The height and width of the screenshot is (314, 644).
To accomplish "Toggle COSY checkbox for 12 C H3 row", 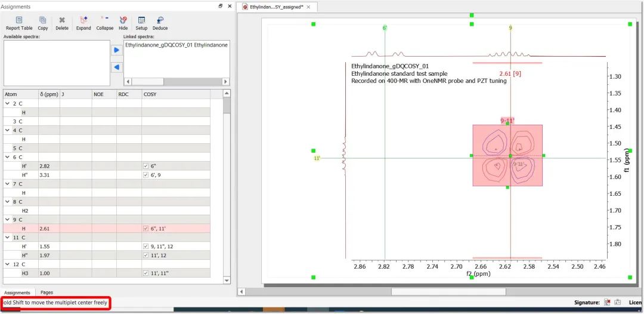I will (146, 273).
